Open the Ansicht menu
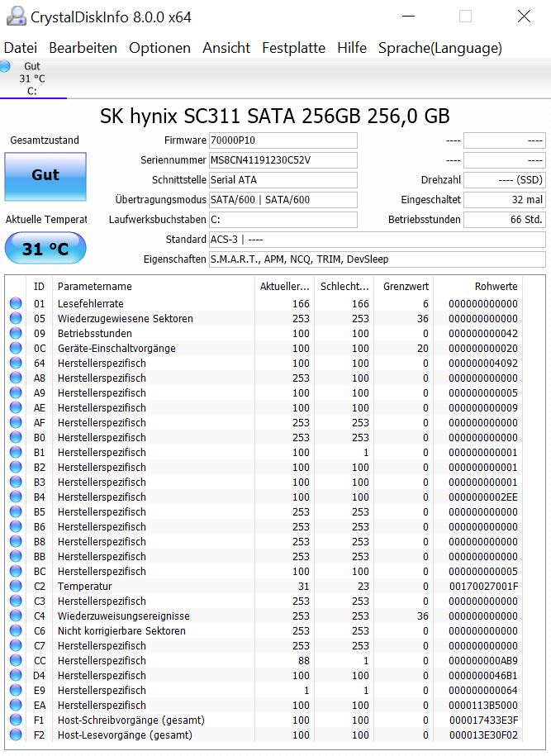The width and height of the screenshot is (551, 756). pyautogui.click(x=226, y=48)
